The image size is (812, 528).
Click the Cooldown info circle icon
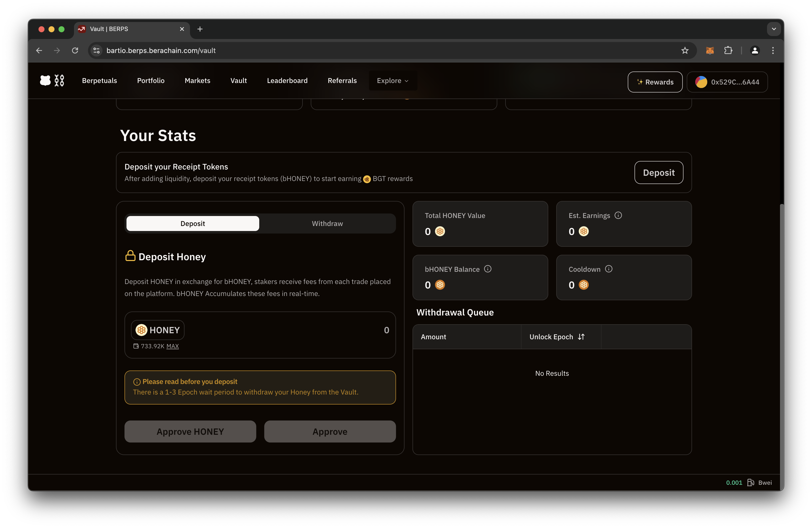(x=608, y=269)
